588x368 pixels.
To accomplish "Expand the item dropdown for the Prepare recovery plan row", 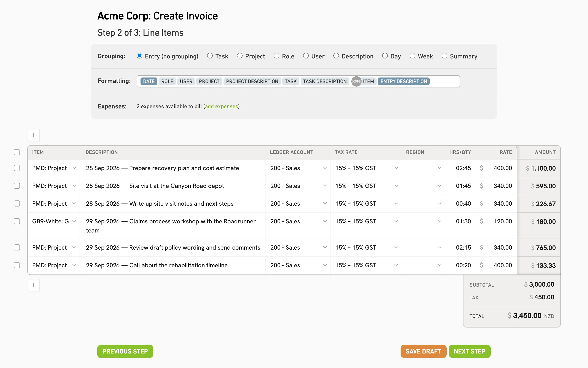I will 74,168.
